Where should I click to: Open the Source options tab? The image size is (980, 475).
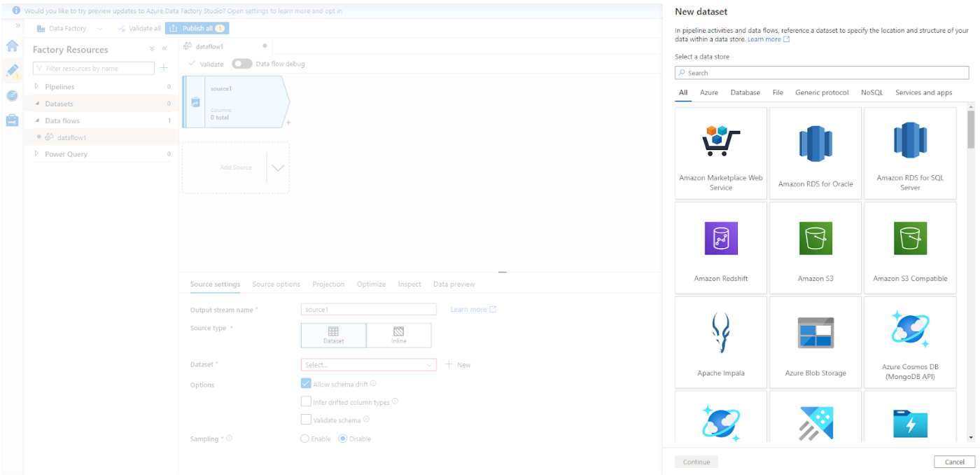pyautogui.click(x=276, y=284)
